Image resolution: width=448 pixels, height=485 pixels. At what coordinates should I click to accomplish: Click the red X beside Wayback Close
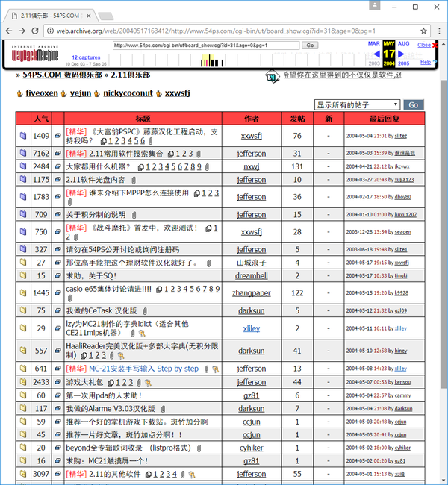tap(435, 46)
